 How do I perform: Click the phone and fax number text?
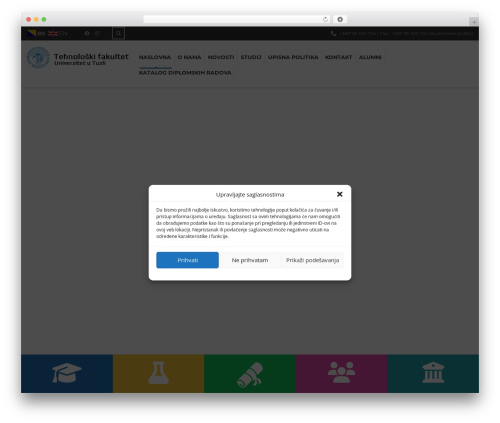[406, 33]
